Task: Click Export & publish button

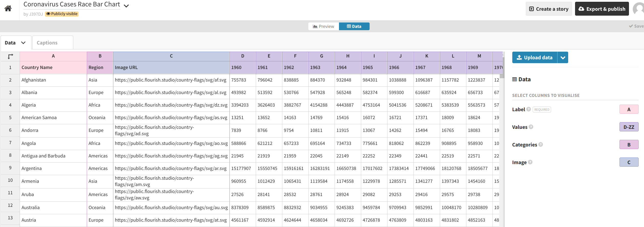Action: 602,9
